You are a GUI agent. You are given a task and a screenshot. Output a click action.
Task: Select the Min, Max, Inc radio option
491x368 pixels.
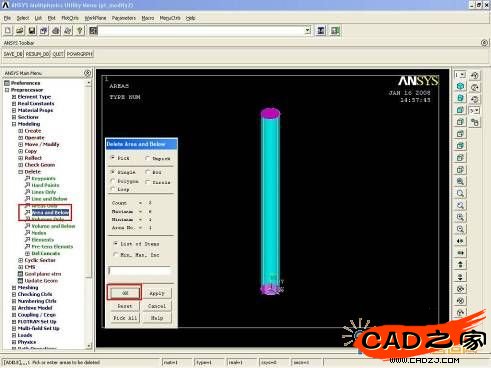coord(115,255)
